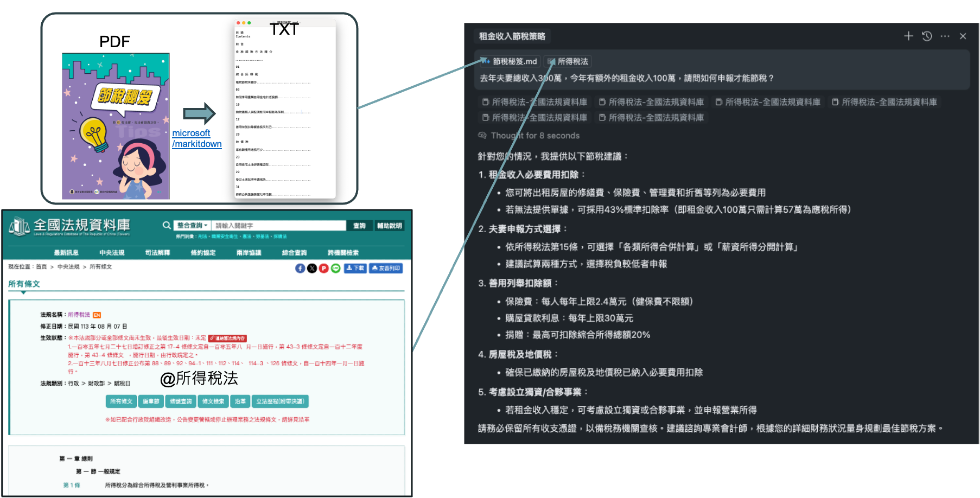Click 採購法 hot keyword link

pyautogui.click(x=280, y=237)
